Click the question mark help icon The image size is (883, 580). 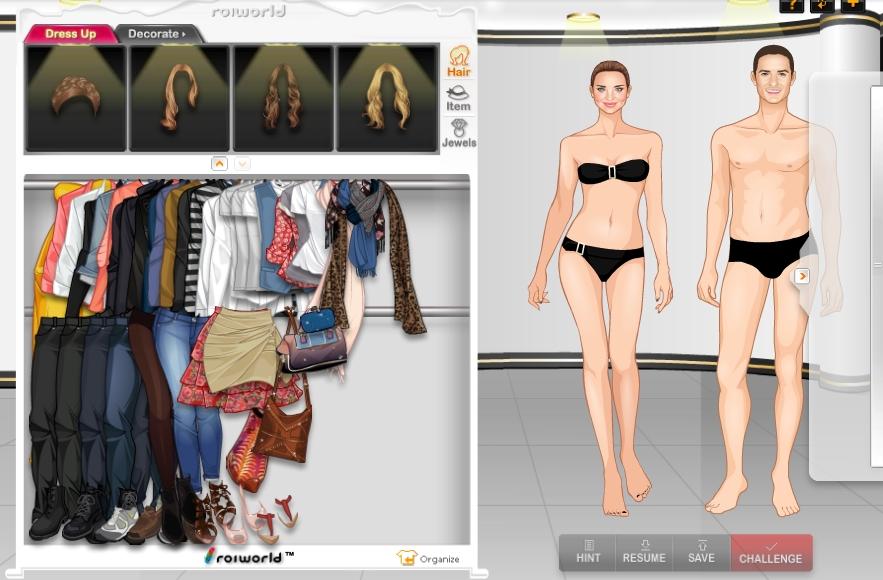tap(791, 4)
